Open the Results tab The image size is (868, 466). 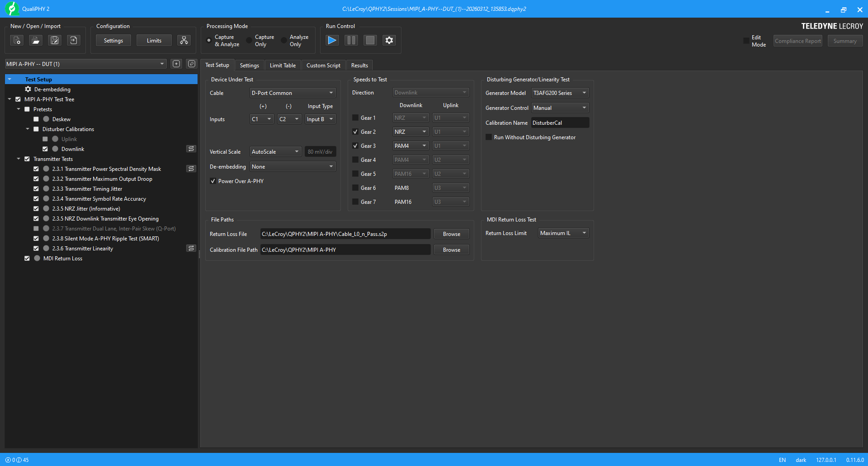(359, 66)
